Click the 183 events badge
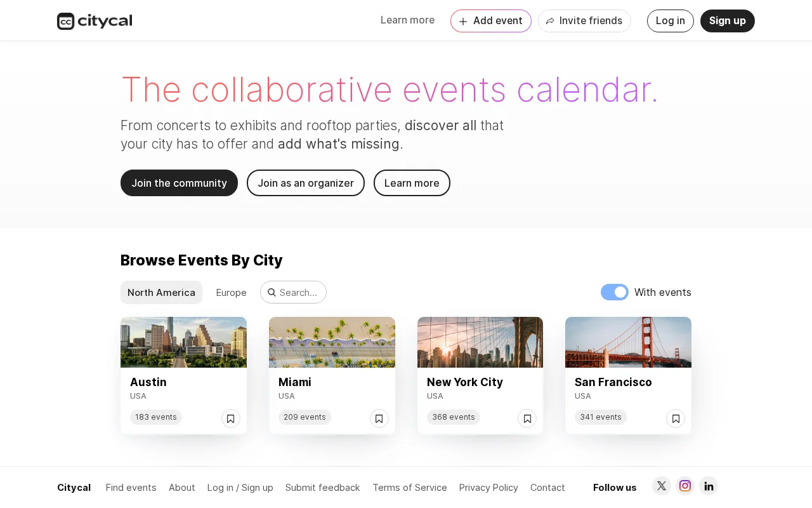Screen dimensions: 812x508 click(156, 417)
